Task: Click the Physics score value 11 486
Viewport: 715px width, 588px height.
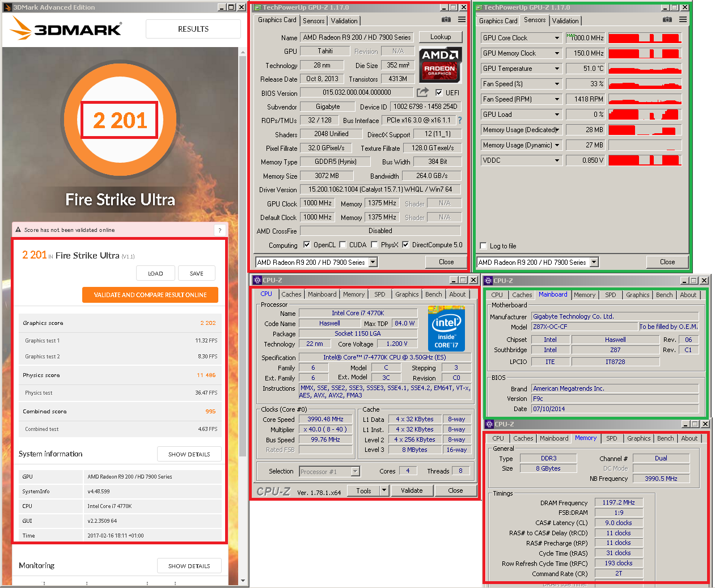Action: click(x=206, y=375)
